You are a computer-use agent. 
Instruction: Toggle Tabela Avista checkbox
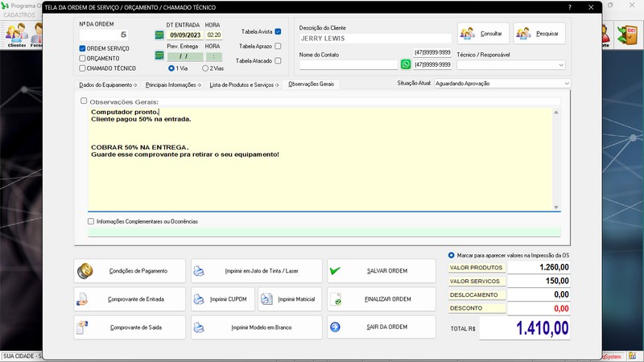(278, 31)
